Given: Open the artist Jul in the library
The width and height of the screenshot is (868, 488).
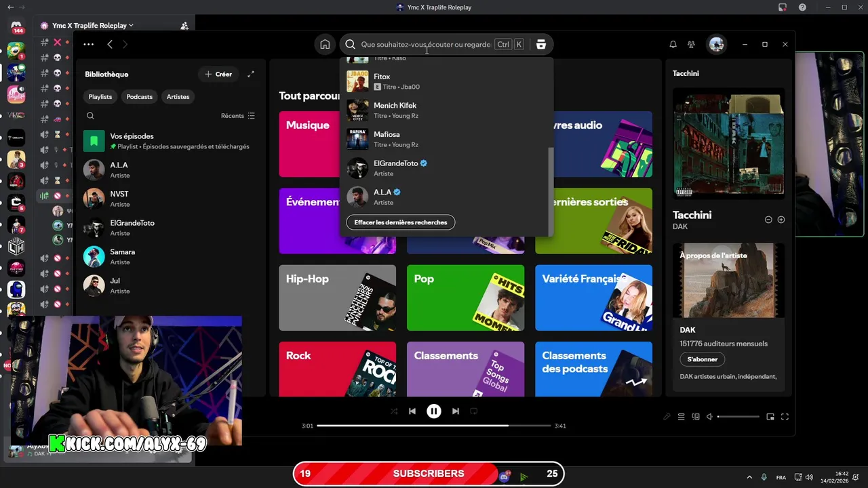Looking at the screenshot, I should pyautogui.click(x=170, y=285).
